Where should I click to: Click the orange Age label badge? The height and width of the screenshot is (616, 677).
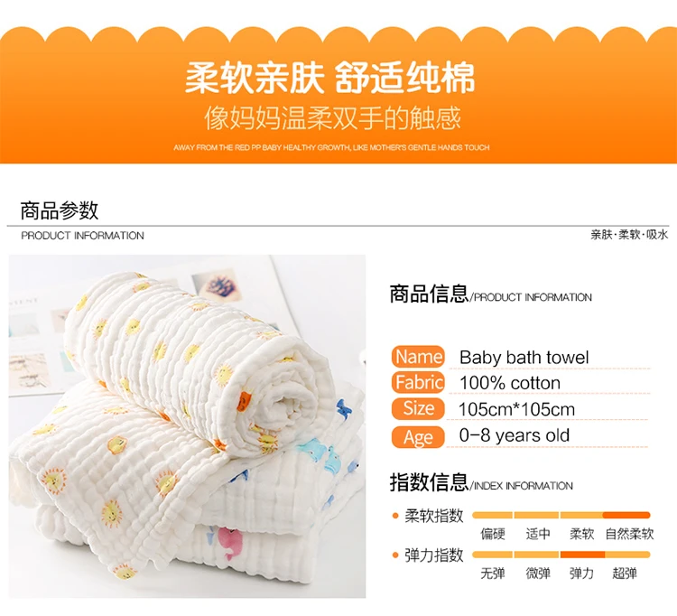[x=418, y=437]
